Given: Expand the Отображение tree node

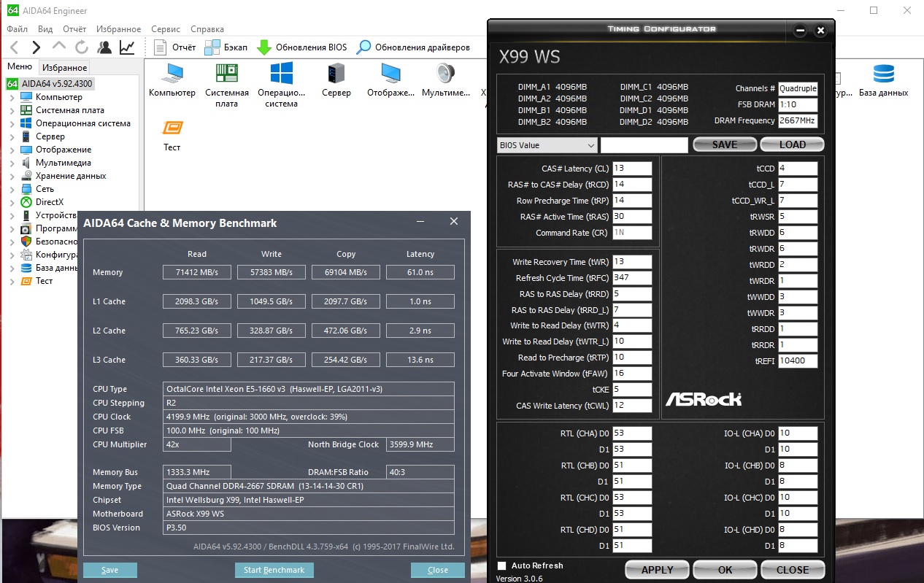Looking at the screenshot, I should tap(12, 150).
